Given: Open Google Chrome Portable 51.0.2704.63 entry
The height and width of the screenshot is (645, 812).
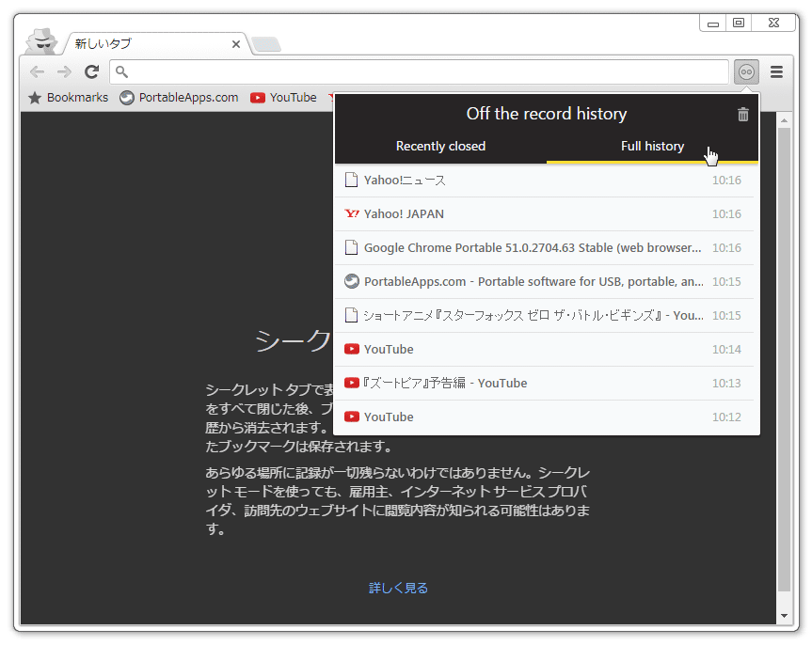Looking at the screenshot, I should [544, 247].
